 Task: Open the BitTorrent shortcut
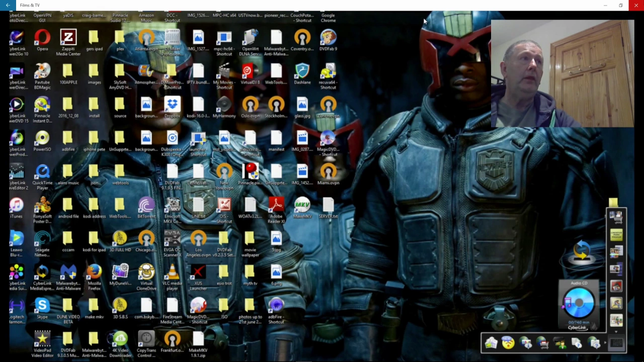pyautogui.click(x=146, y=208)
